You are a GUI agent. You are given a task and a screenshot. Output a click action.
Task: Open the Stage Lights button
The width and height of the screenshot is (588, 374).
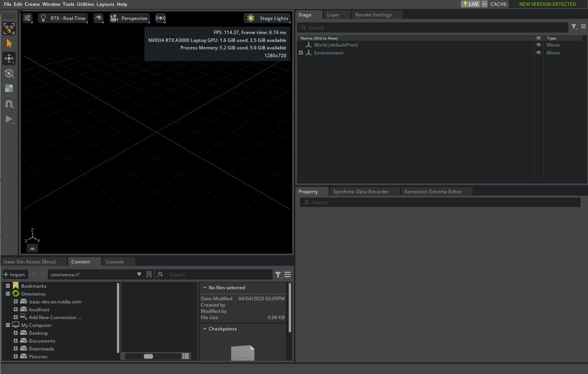click(268, 18)
